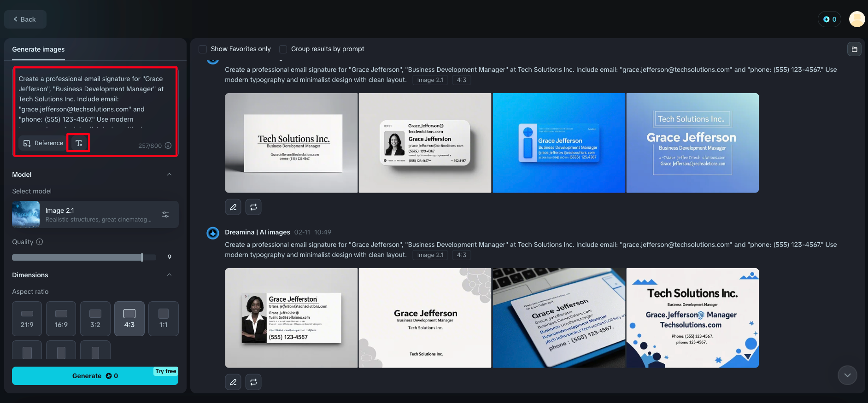Collapse the Model section

tap(169, 175)
